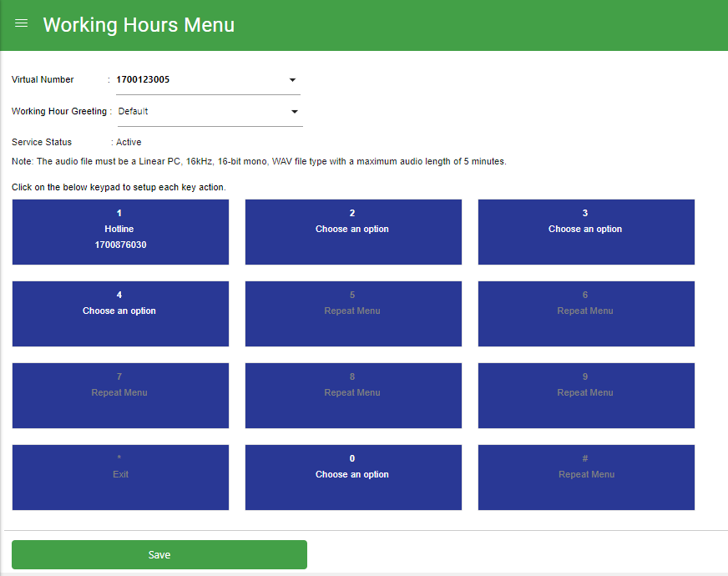The height and width of the screenshot is (576, 728).
Task: Click the Working Hours Menu page title
Action: point(139,25)
